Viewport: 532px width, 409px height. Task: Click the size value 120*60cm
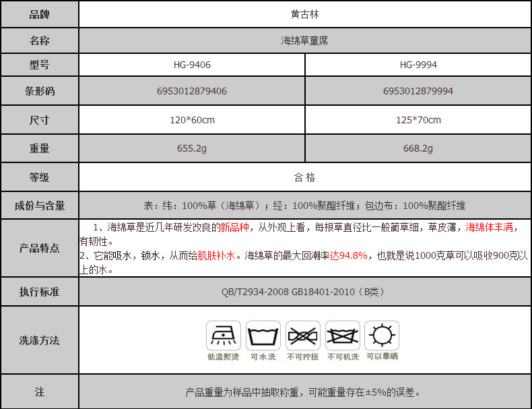pos(192,120)
